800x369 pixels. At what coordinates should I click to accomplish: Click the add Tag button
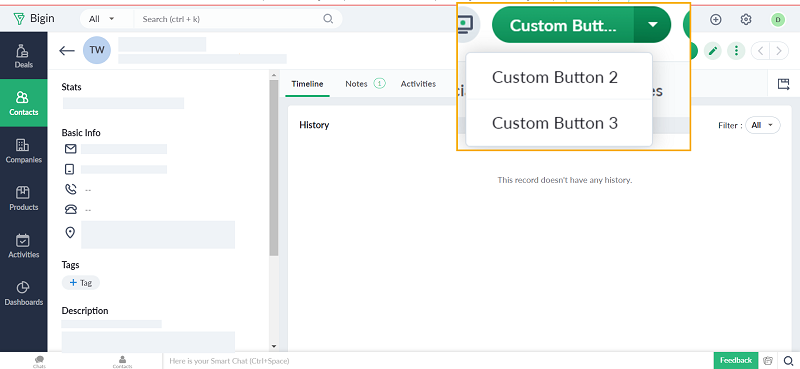coord(81,282)
